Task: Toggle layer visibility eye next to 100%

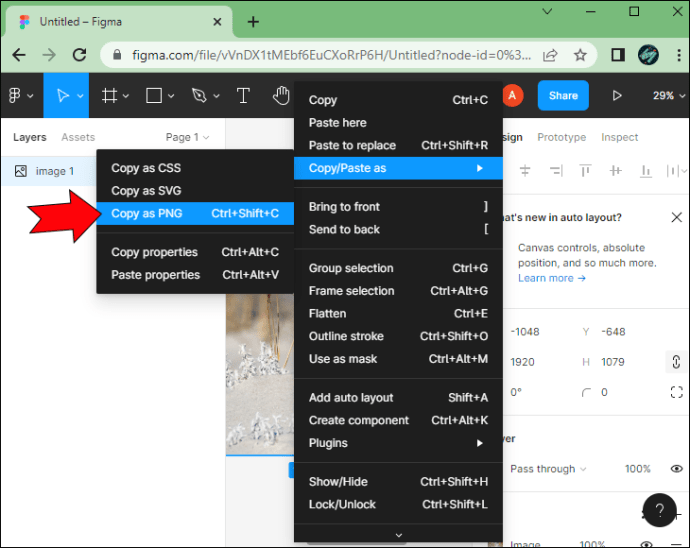Action: tap(676, 469)
